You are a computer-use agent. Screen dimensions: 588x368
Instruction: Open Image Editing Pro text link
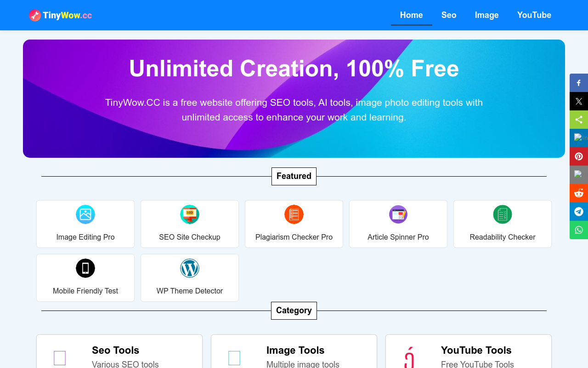(85, 237)
